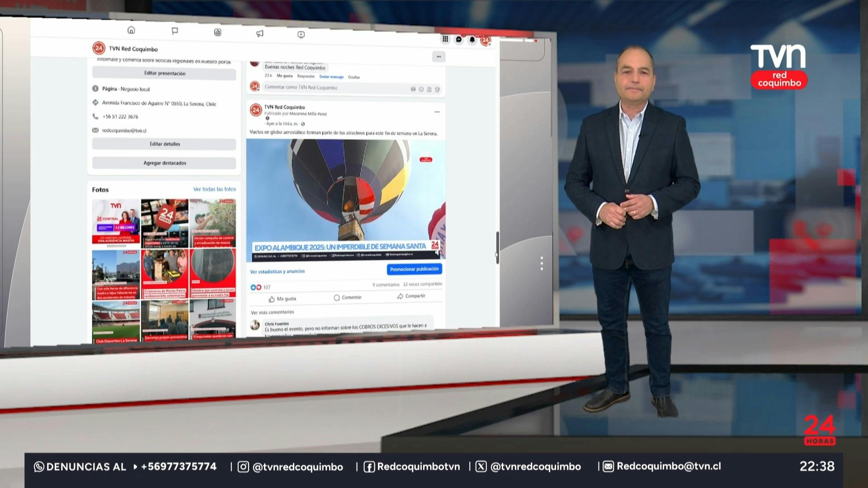Click the 9 comentarios count
Viewport: 868px width, 488px height.
pos(386,285)
